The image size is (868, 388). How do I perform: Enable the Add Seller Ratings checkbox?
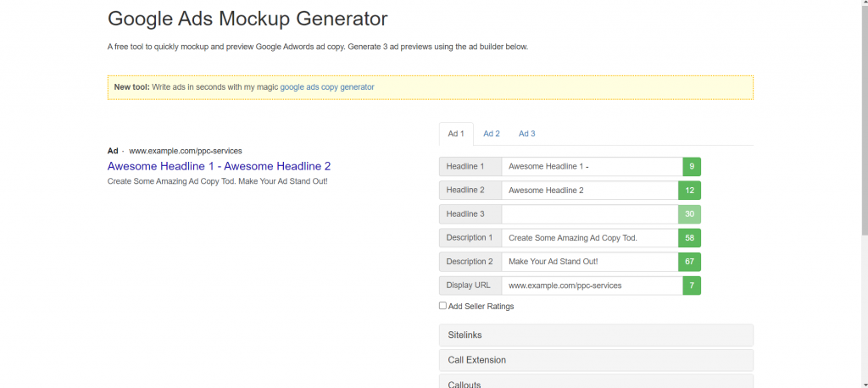tap(442, 306)
